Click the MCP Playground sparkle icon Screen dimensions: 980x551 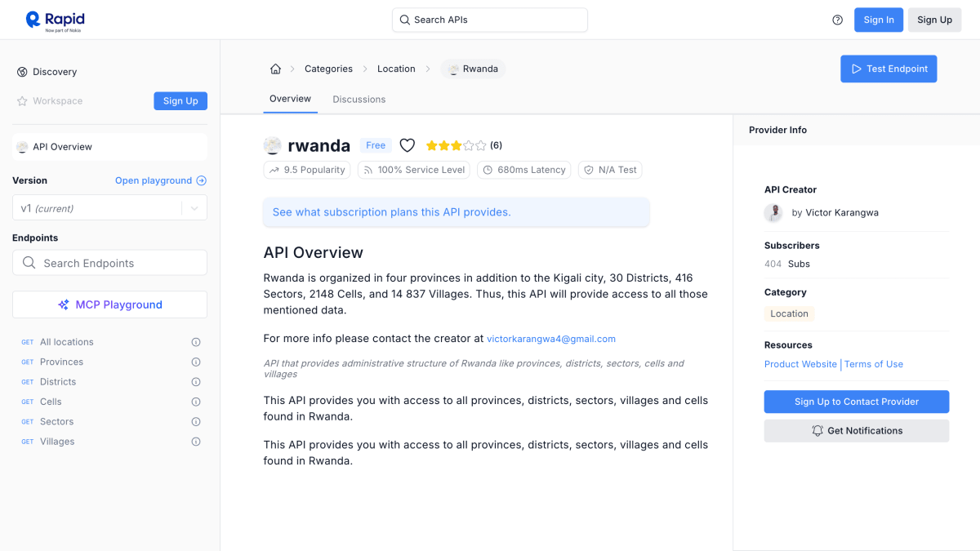pos(64,304)
